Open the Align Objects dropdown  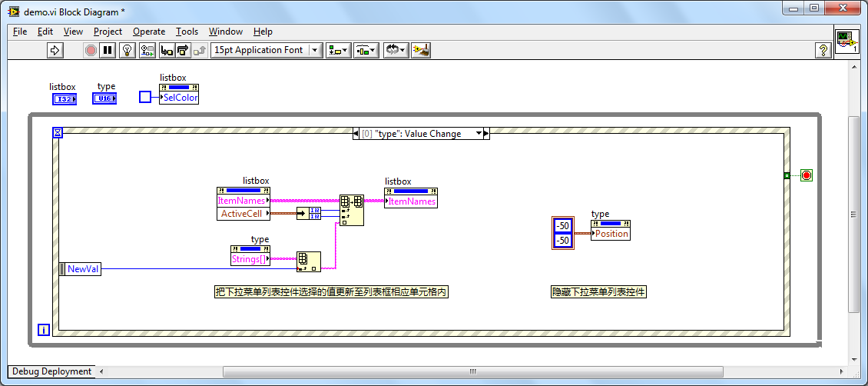click(x=338, y=50)
